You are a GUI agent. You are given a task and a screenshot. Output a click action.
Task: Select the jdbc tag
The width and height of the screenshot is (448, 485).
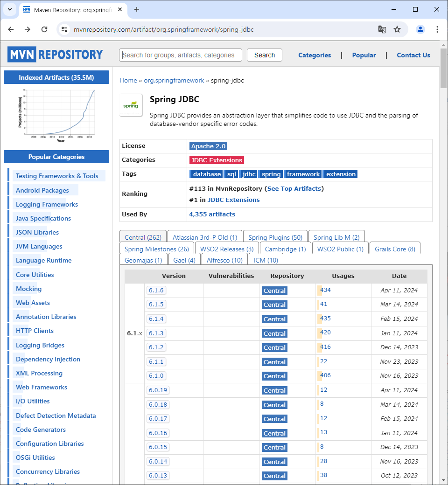tap(249, 174)
